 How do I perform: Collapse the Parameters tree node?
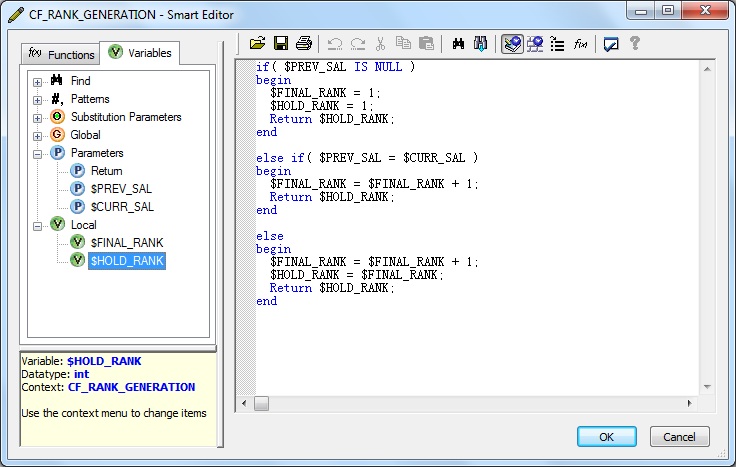(x=38, y=154)
